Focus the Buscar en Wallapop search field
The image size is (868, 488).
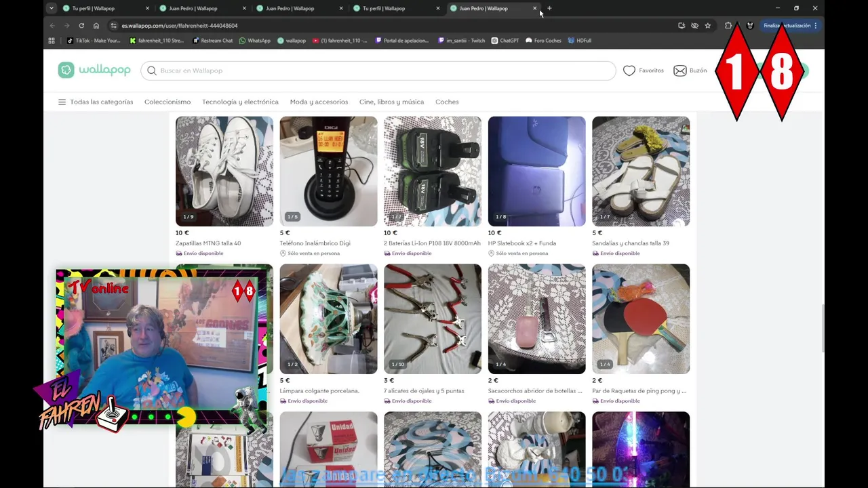(378, 70)
